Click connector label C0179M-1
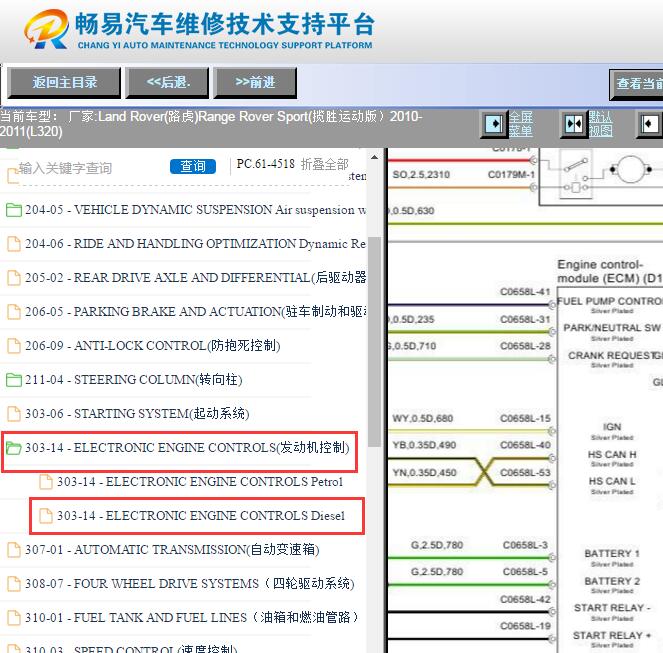The image size is (663, 653). pyautogui.click(x=511, y=175)
